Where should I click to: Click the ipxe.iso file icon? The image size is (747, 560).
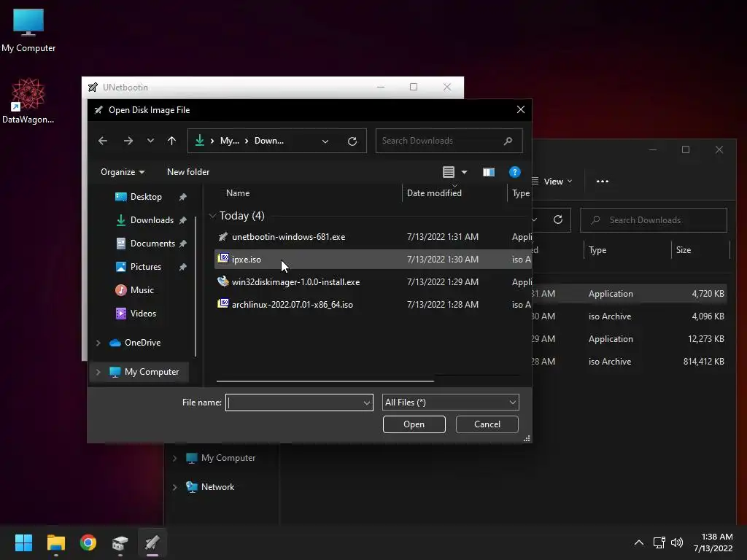pos(223,258)
